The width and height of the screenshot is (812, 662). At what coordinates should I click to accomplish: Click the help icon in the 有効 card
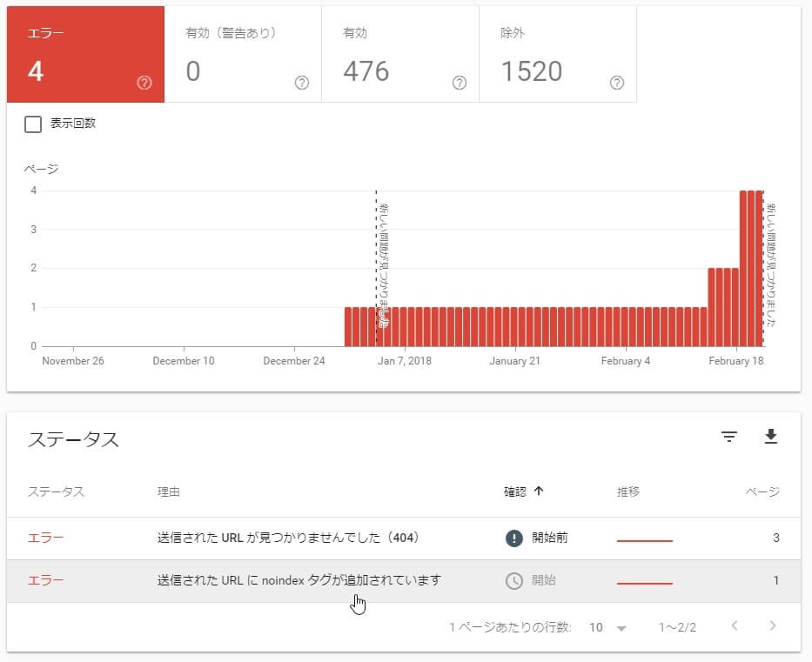coord(460,83)
